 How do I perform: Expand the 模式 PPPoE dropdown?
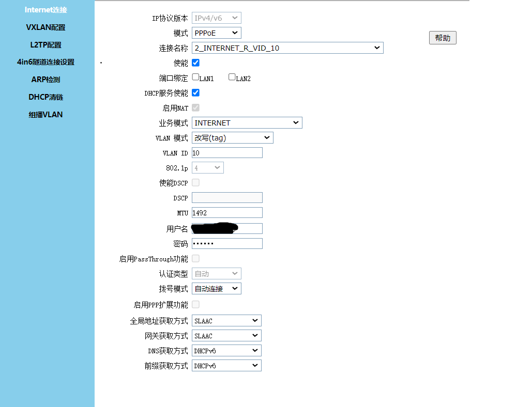[216, 33]
